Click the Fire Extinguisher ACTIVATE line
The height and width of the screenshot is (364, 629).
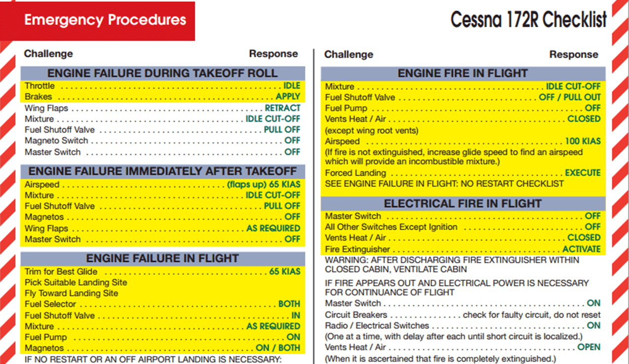[x=462, y=250]
